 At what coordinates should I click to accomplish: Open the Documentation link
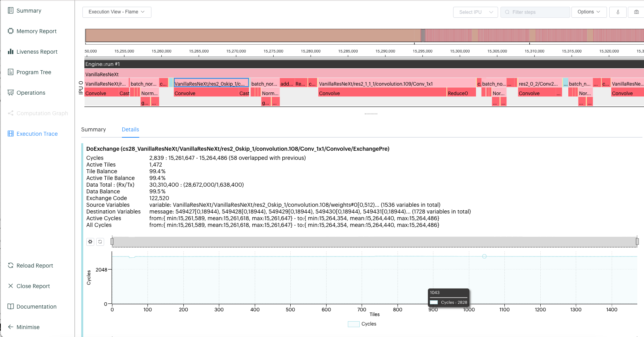36,307
